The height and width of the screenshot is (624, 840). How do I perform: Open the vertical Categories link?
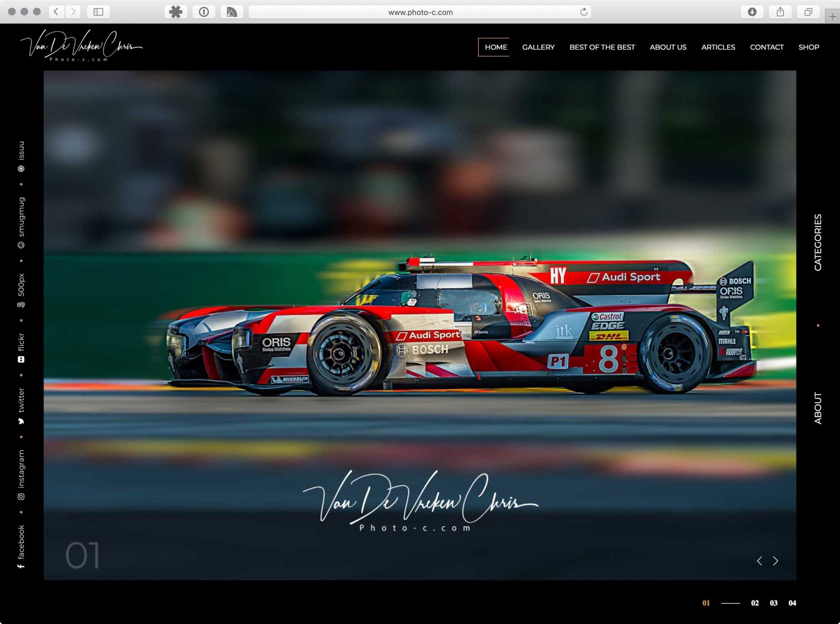817,242
